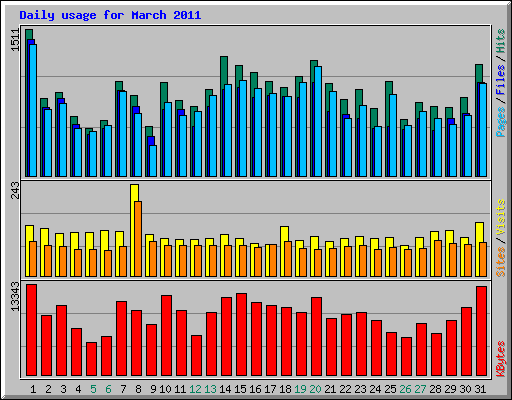
Task: Click the red KBytes bar for day 26
Action: coord(406,357)
